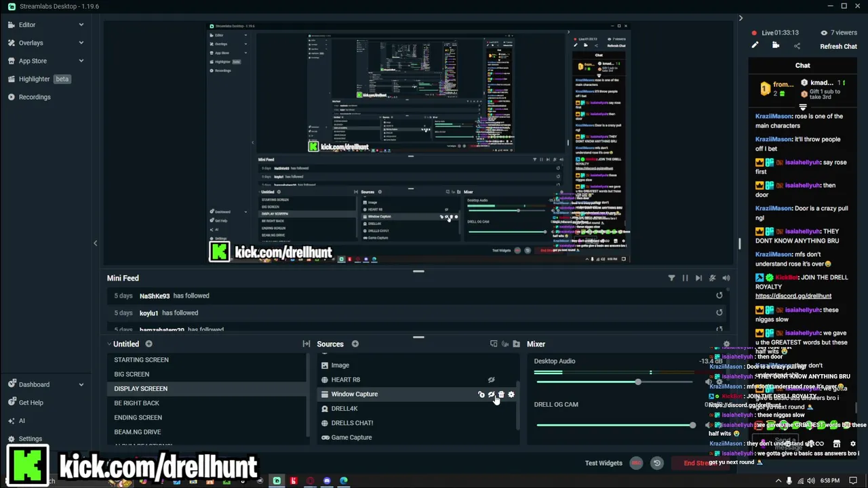This screenshot has height=488, width=868.
Task: Skip to next alert in Mini Feed
Action: [x=698, y=278]
